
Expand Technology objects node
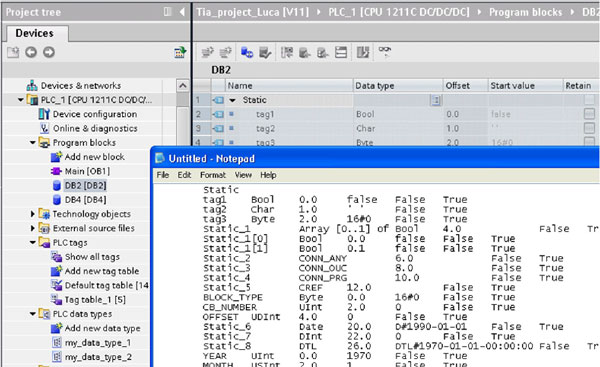(x=33, y=214)
